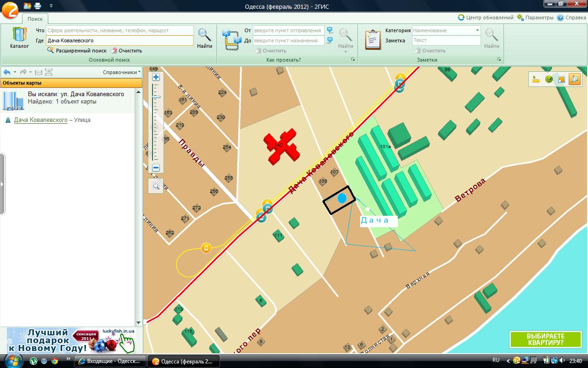Click the Что search input field
The width and height of the screenshot is (588, 368).
click(120, 30)
